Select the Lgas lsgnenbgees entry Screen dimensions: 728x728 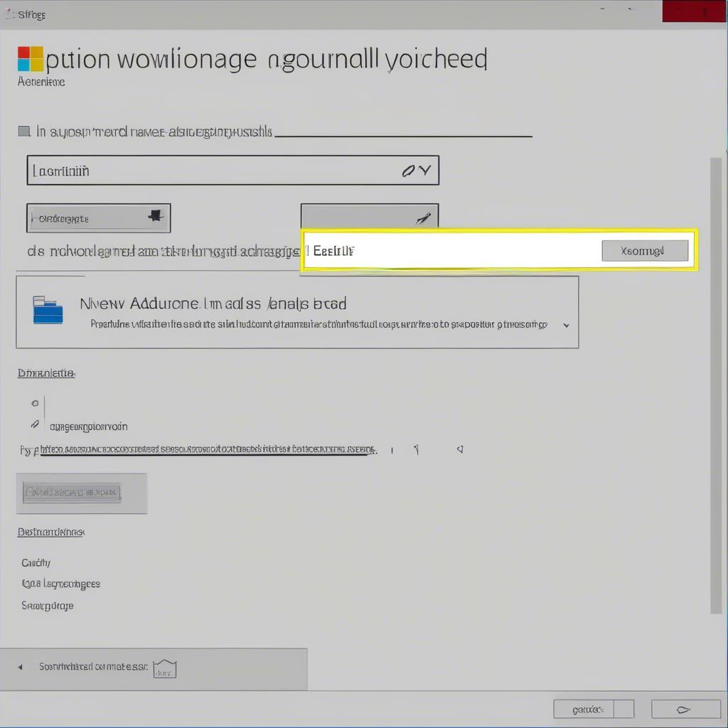[x=61, y=584]
